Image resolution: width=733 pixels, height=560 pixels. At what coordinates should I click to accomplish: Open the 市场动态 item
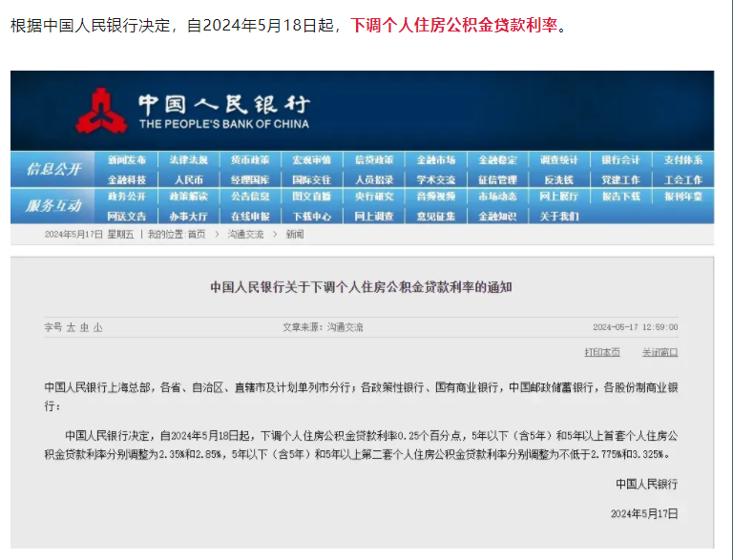click(497, 197)
